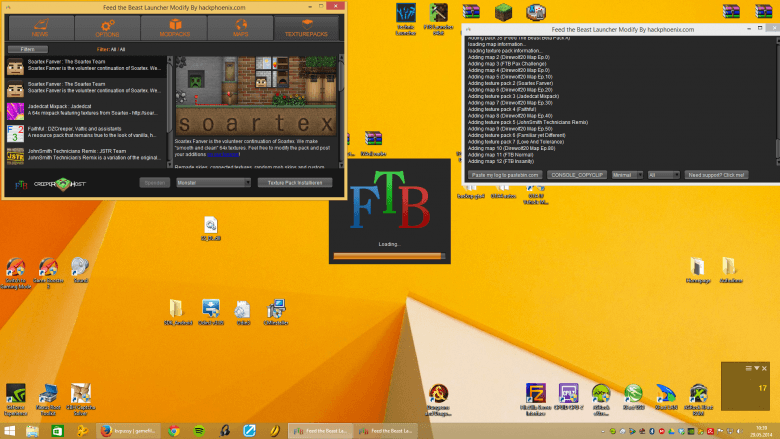Open the MODPACKS tab
Viewport: 780px width, 439px height.
coord(174,28)
